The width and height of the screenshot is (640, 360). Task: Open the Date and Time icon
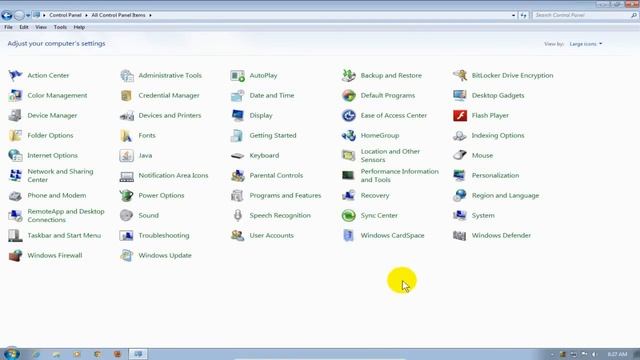pos(238,96)
